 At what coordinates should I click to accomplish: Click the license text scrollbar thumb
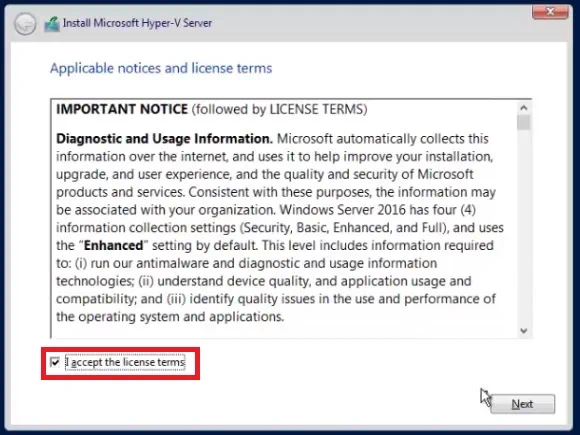point(523,122)
